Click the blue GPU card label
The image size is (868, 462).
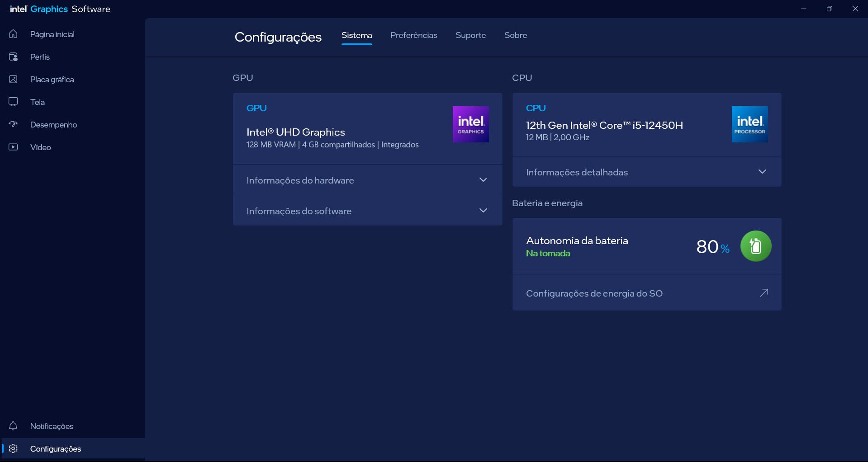click(256, 108)
